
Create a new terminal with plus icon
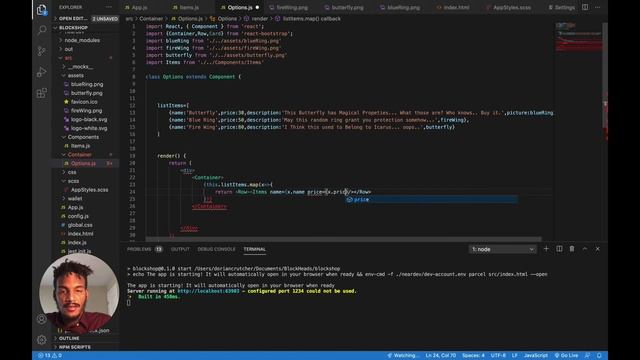pos(546,249)
